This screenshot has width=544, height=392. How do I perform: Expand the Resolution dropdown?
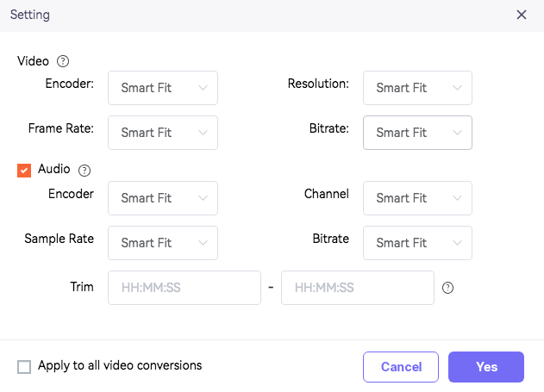tap(417, 88)
